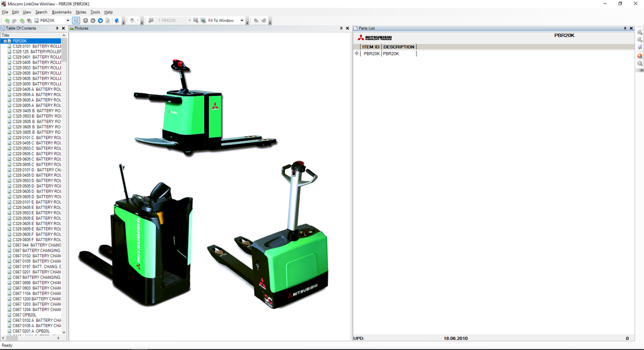Pin the Pictures panel
This screenshot has height=350, width=644.
click(x=341, y=28)
